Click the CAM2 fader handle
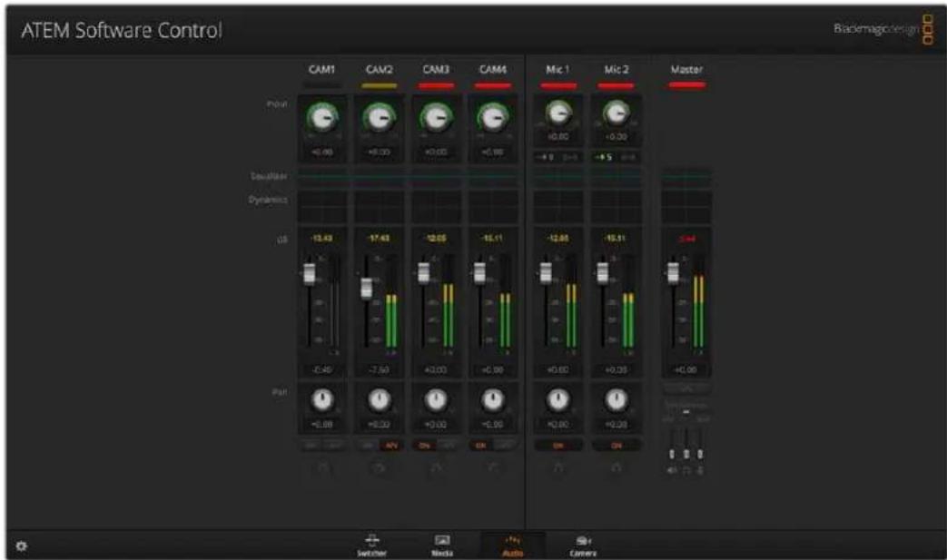Screen dimensions: 947x560 [366, 288]
